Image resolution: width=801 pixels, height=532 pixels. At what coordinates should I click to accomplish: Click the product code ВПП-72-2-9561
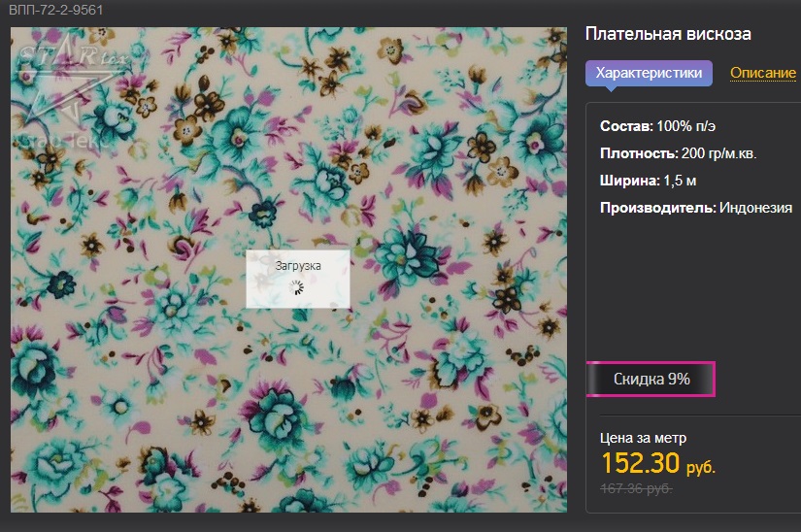point(56,11)
